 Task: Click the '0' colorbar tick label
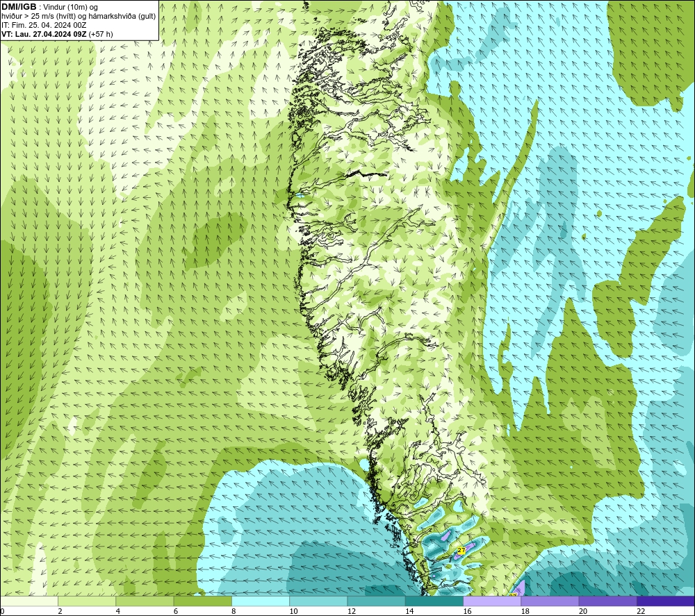point(2,611)
